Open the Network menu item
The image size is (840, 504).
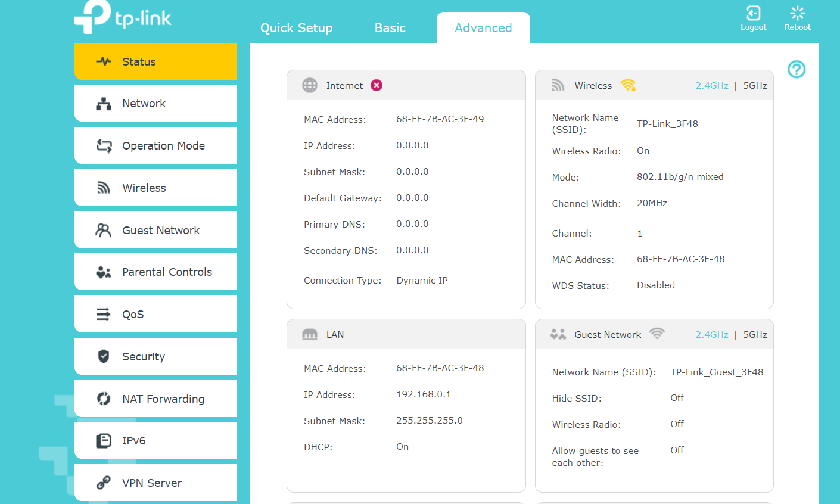(x=155, y=103)
